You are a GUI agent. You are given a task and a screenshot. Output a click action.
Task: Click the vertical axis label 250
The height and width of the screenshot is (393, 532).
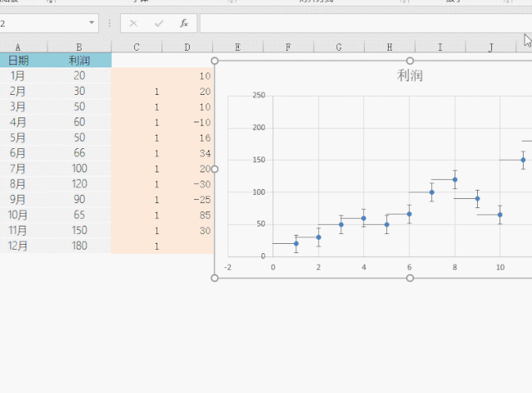tap(259, 95)
